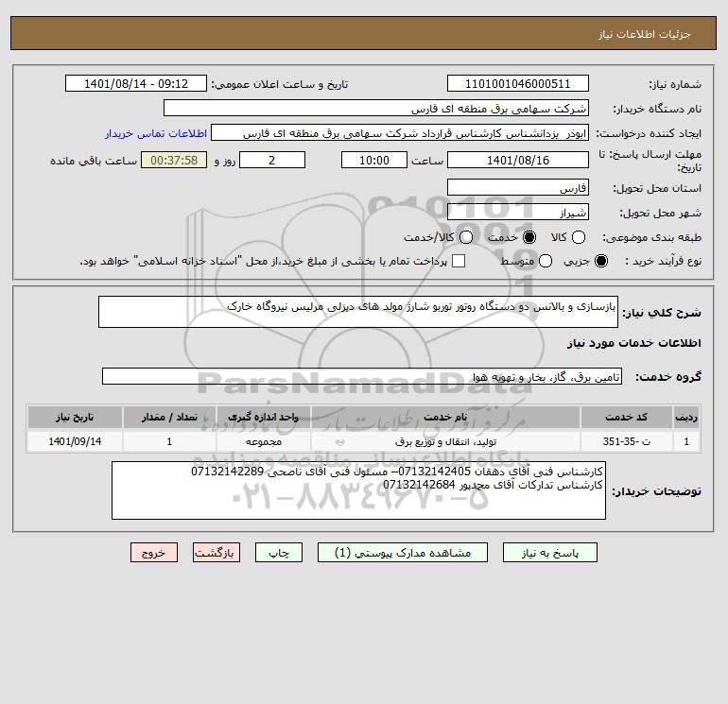Click the ردیف column header

click(x=686, y=417)
